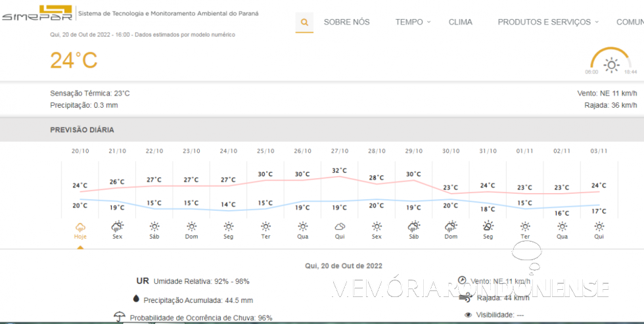Click the SIMEPAR logo

tap(37, 13)
